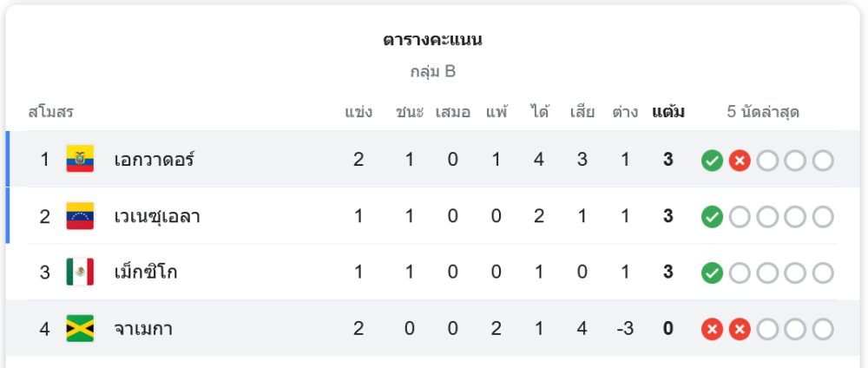The image size is (868, 368).
Task: Click the กลุ่ม B group label
Action: click(x=433, y=71)
